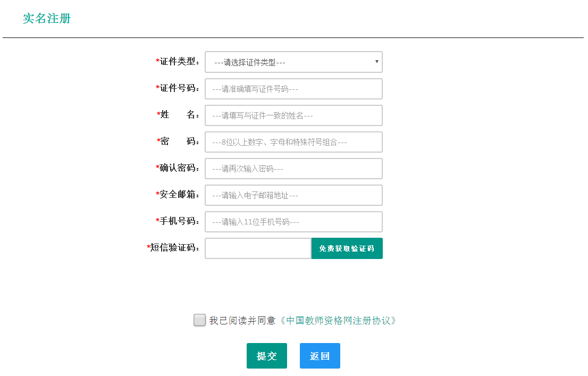This screenshot has height=376, width=588.
Task: Focus the 安全邮箱 email field
Action: [293, 195]
